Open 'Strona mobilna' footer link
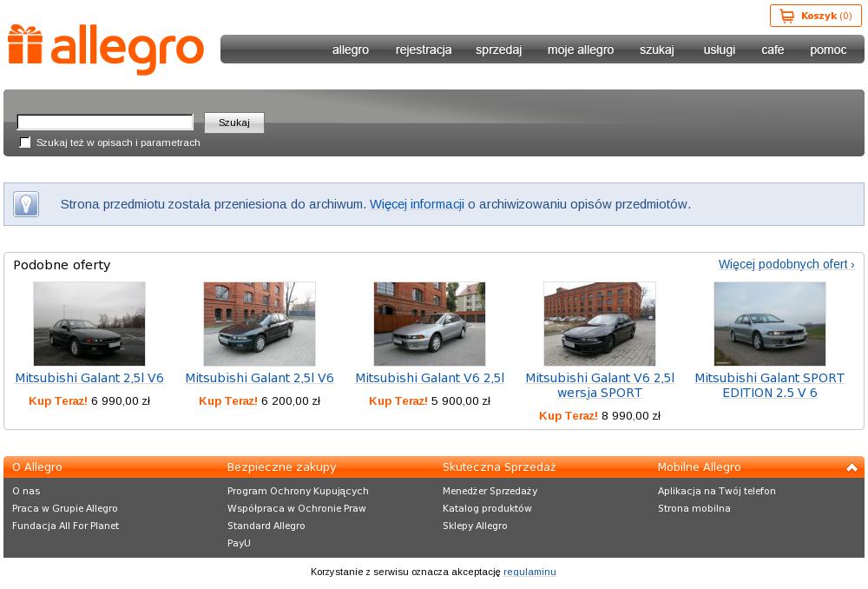The height and width of the screenshot is (589, 868). pyautogui.click(x=694, y=508)
